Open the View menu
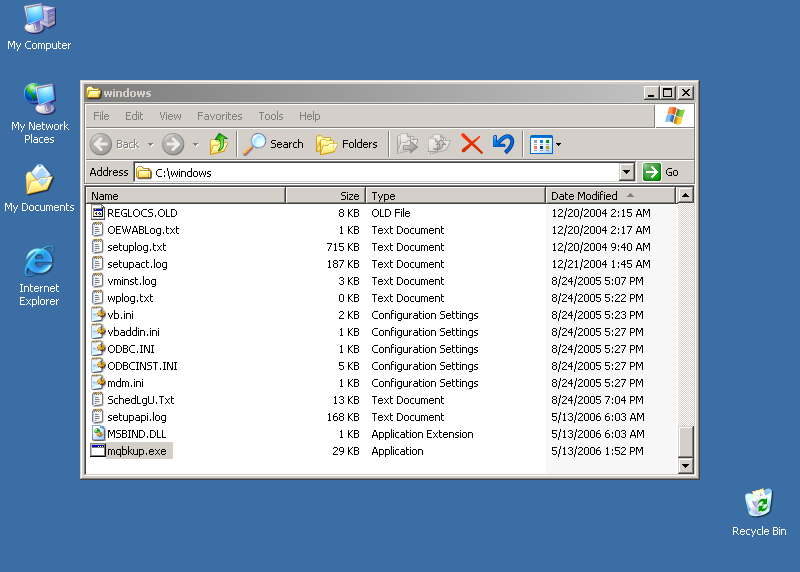The width and height of the screenshot is (800, 572). [170, 116]
